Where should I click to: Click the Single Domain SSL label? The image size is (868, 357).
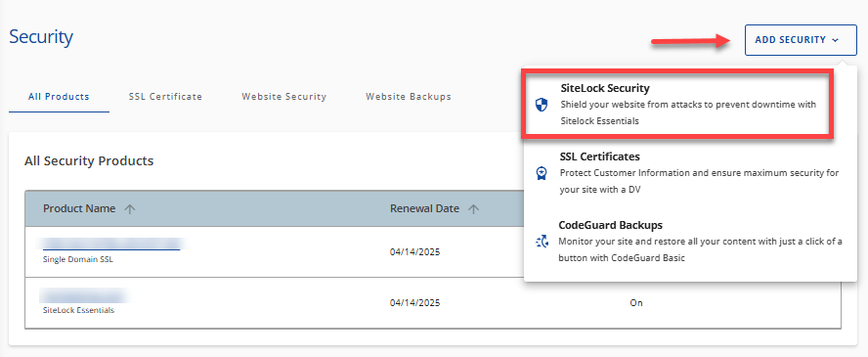coord(78,259)
